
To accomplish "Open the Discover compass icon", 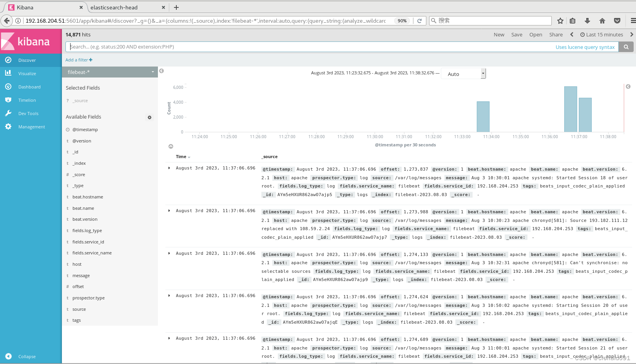I will [8, 60].
